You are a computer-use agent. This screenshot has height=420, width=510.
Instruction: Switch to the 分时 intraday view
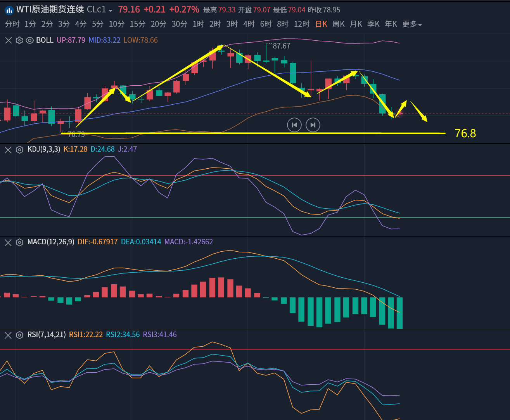[12, 24]
